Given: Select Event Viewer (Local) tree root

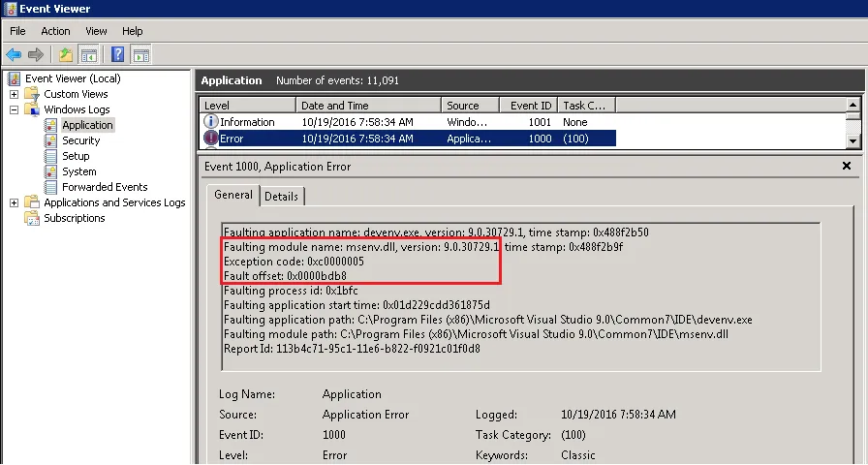Looking at the screenshot, I should point(73,78).
